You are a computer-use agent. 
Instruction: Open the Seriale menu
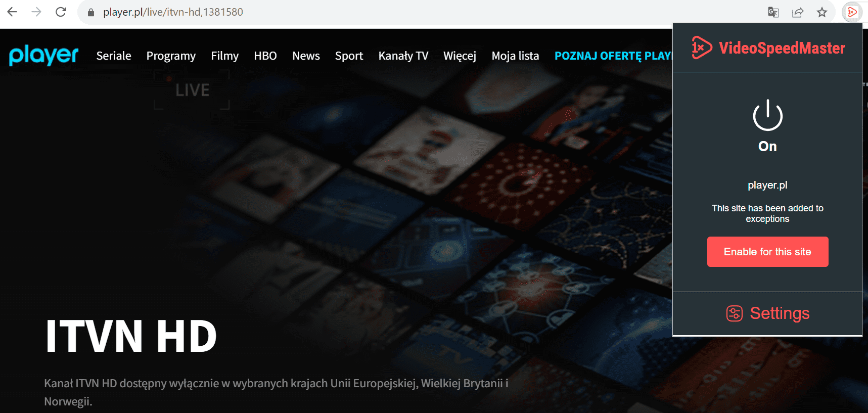click(x=114, y=56)
